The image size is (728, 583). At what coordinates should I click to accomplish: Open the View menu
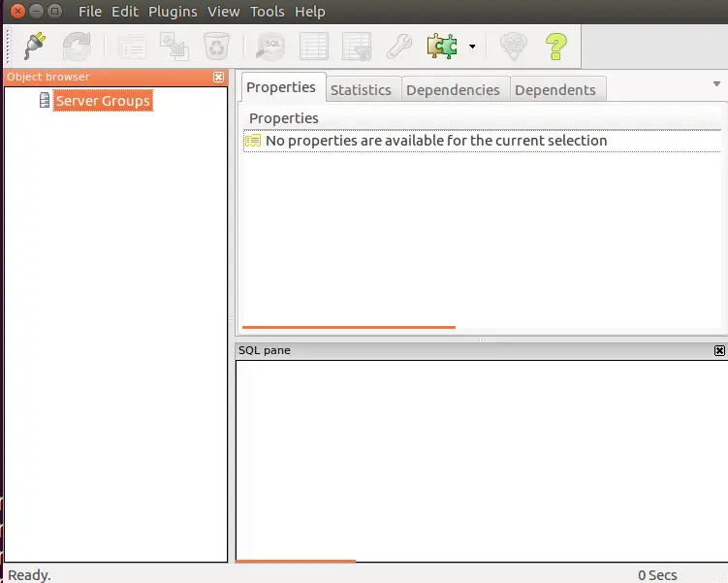click(223, 11)
